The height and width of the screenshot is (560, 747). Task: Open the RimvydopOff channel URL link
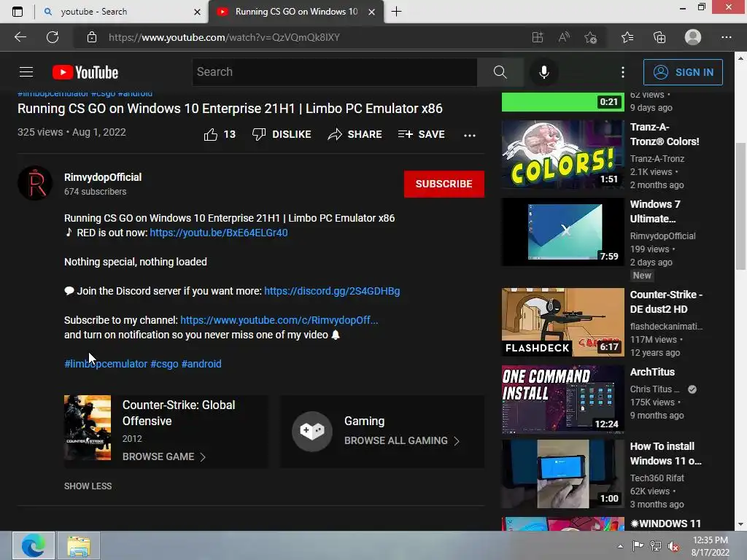[x=279, y=320]
